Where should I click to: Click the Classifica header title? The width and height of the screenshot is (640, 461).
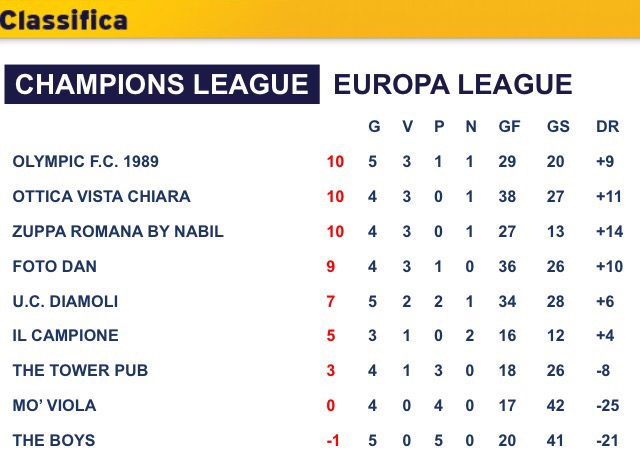coord(64,19)
